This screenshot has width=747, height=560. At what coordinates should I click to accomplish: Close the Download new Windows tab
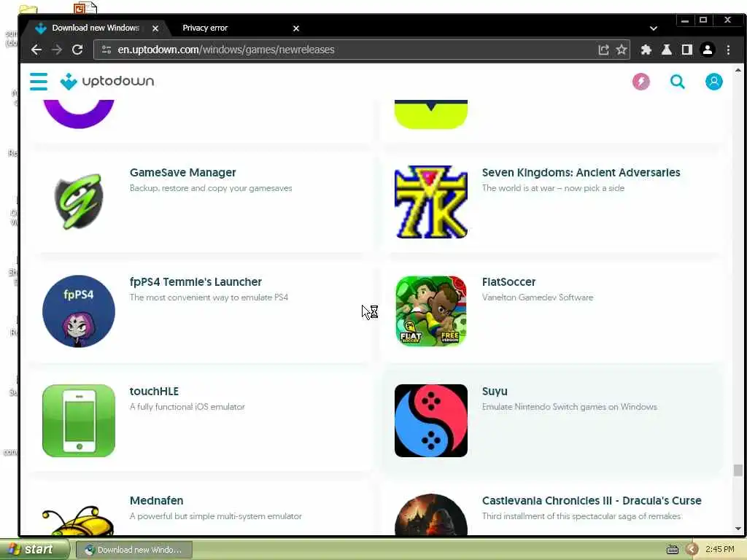click(155, 28)
